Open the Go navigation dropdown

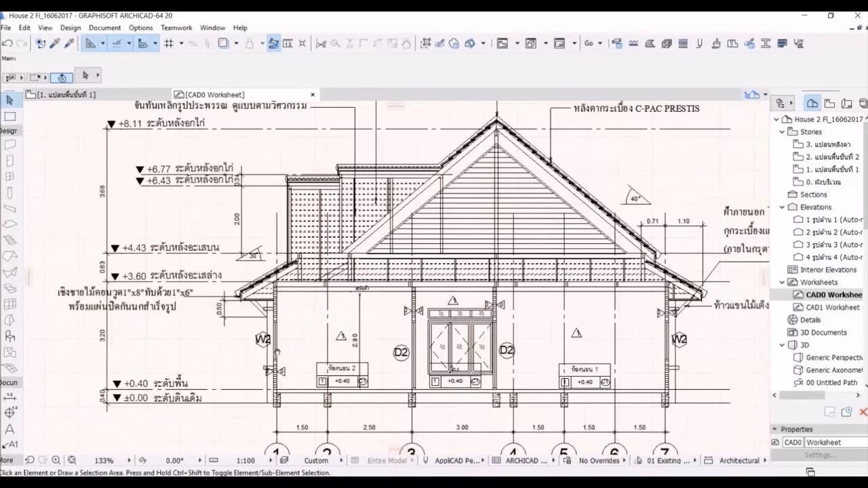[593, 43]
